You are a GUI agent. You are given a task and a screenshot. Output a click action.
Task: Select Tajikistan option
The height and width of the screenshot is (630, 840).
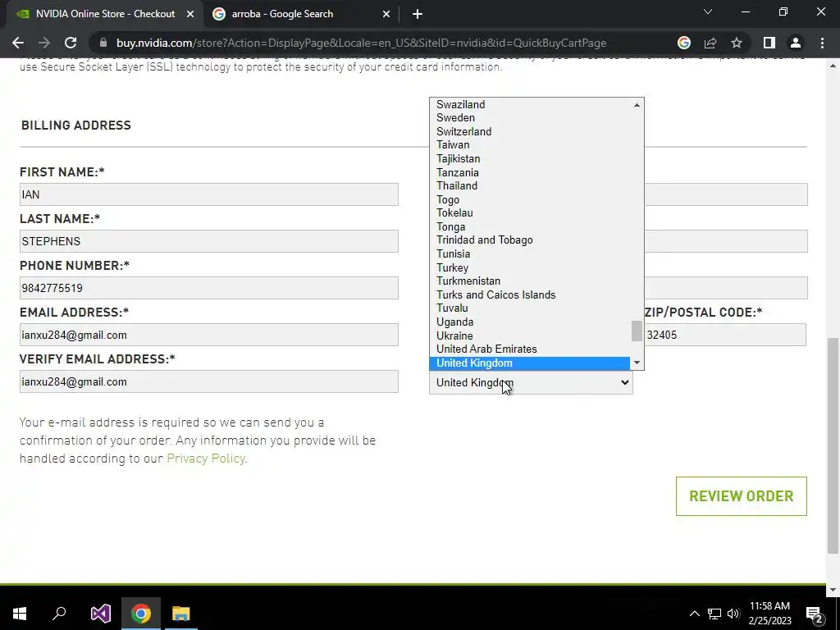pos(529,158)
